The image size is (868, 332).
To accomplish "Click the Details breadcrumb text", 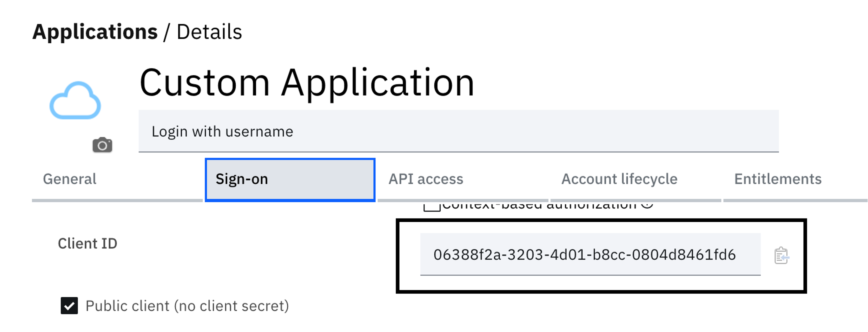I will coord(209,32).
